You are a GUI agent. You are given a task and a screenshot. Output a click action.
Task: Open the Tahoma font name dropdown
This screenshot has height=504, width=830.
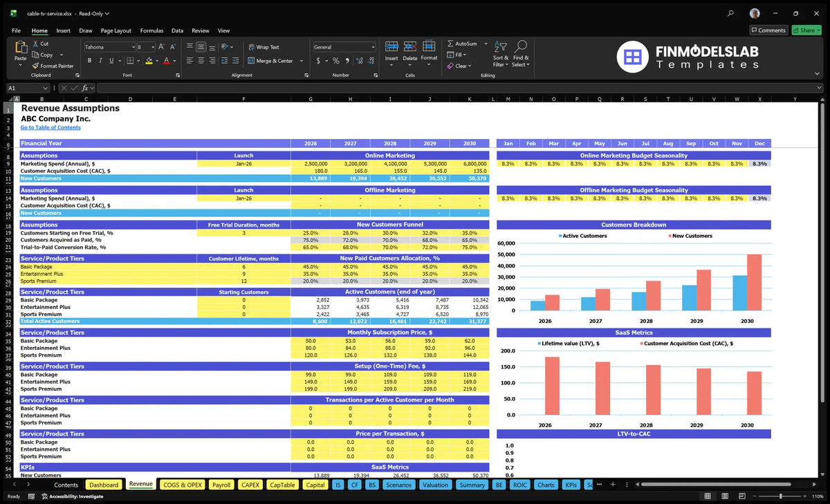click(x=132, y=47)
